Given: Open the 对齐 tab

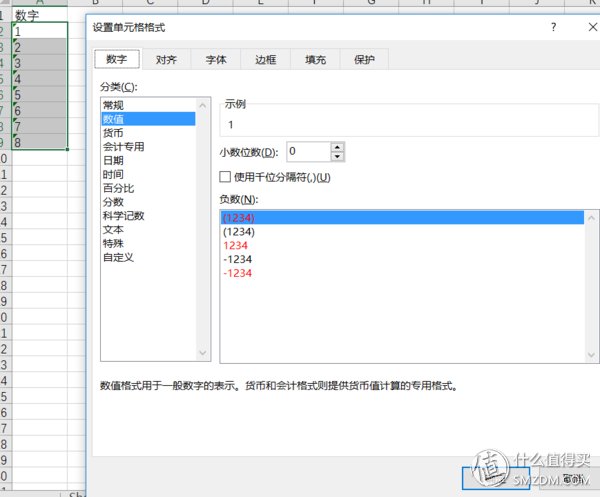Looking at the screenshot, I should point(166,60).
